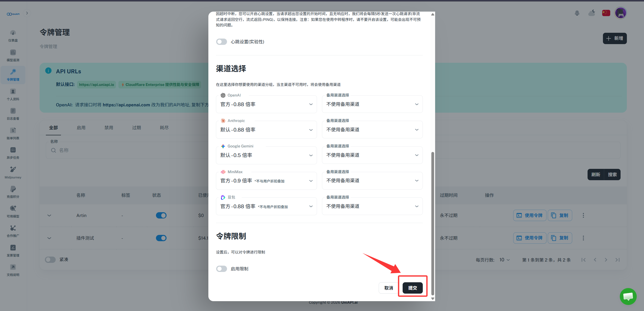
Task: Open 个人资料 profile sidebar icon
Action: [x=13, y=95]
